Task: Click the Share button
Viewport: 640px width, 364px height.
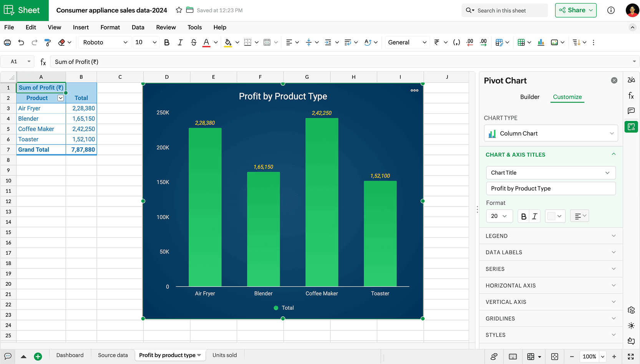Action: point(575,10)
